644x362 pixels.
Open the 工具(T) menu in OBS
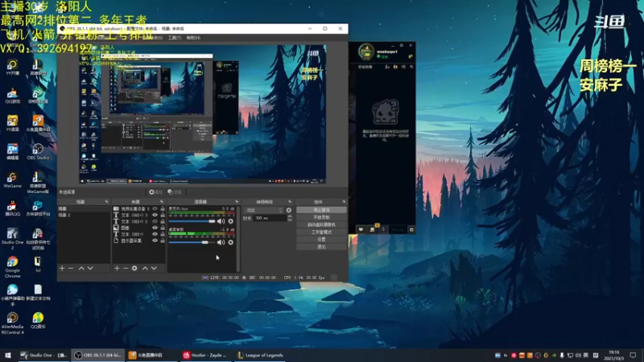point(174,38)
